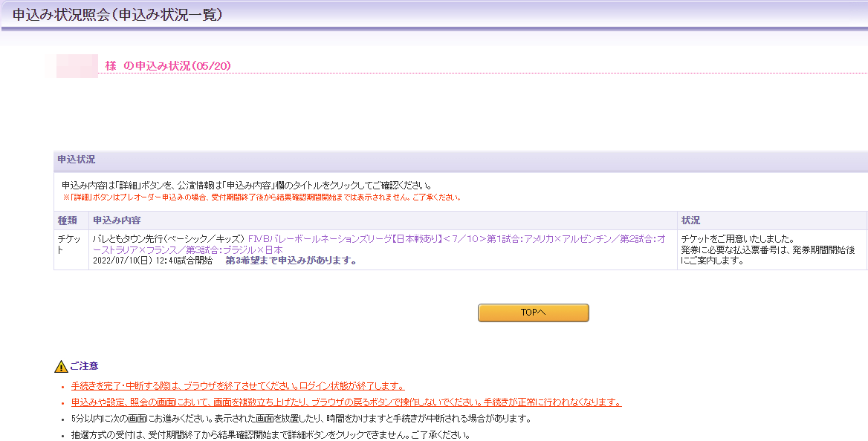This screenshot has height=441, width=868.
Task: Click the 第3希望まで申込みがあります notice text
Action: [291, 261]
